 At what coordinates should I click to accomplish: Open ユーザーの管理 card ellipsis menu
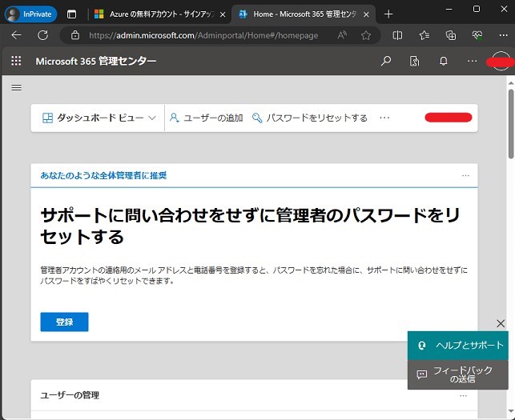click(x=463, y=396)
